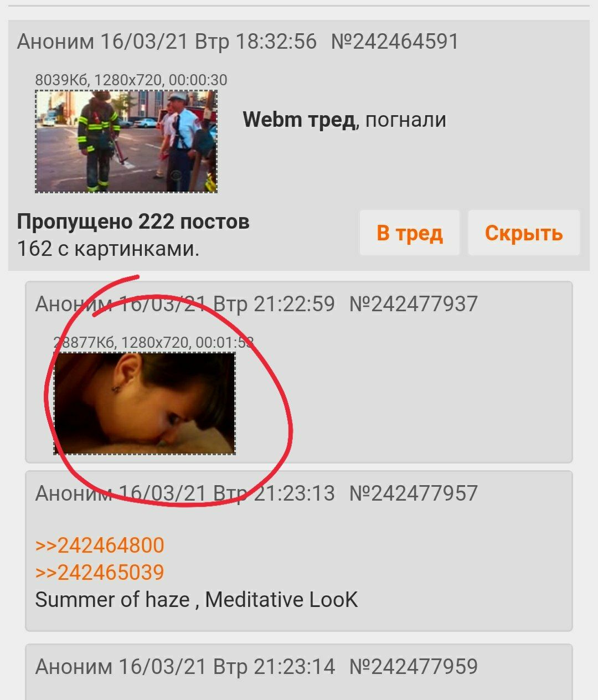This screenshot has width=598, height=700.
Task: Click post number №242477957
Action: (x=414, y=493)
